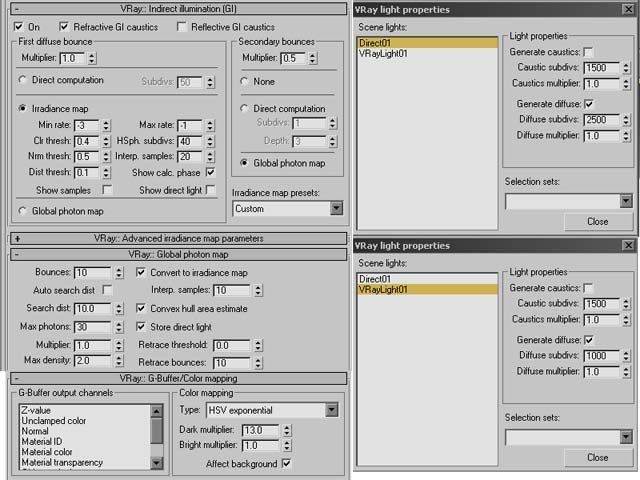Toggle Convex hull area estimate
640x480 pixels.
141,308
